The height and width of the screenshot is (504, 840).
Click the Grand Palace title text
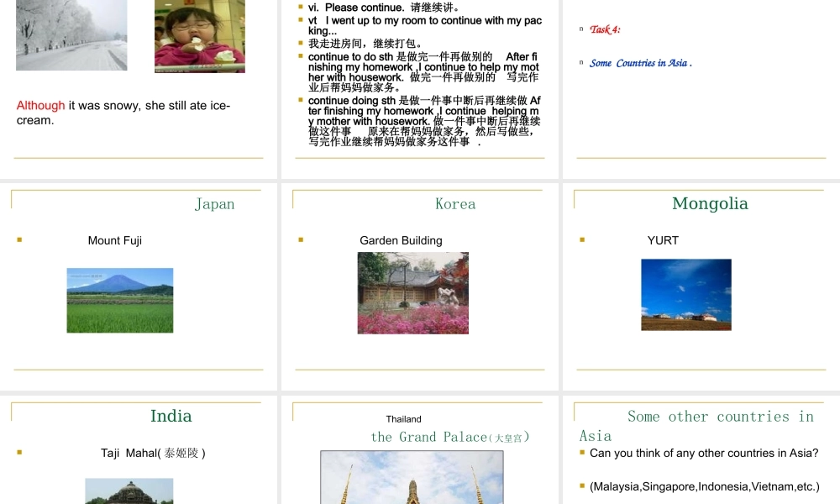coord(450,437)
